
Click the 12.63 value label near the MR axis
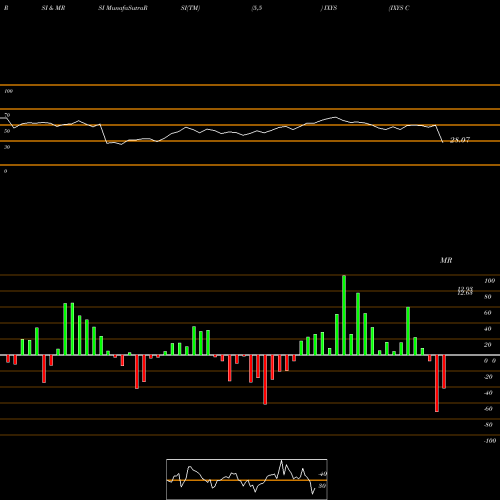465,293
